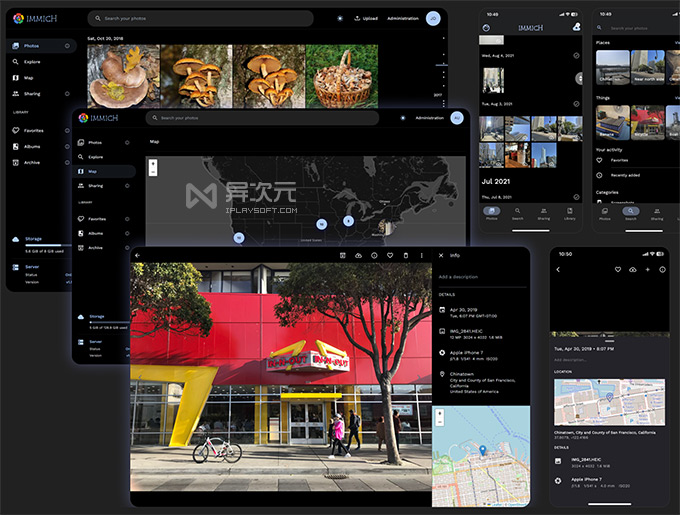Toggle the theme icon in the Map window header
Viewport: 680px width, 515px height.
(x=402, y=118)
